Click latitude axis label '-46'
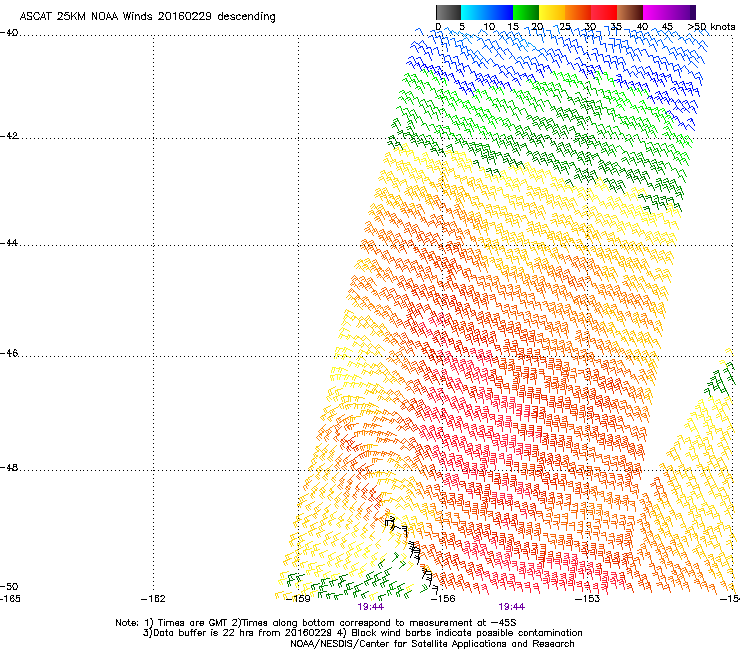 point(9,353)
